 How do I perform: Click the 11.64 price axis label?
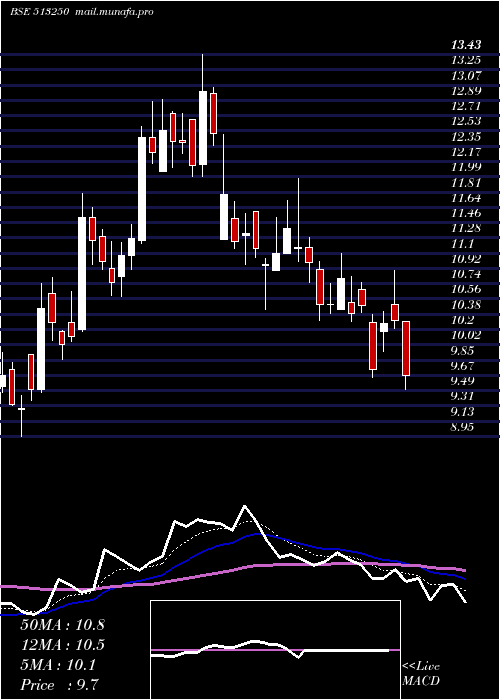point(466,197)
